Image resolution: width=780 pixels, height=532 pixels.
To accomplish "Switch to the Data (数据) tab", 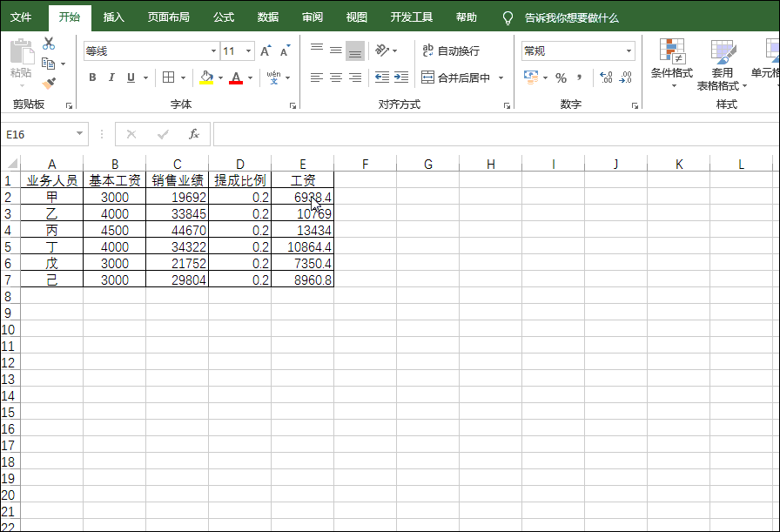I will (267, 17).
